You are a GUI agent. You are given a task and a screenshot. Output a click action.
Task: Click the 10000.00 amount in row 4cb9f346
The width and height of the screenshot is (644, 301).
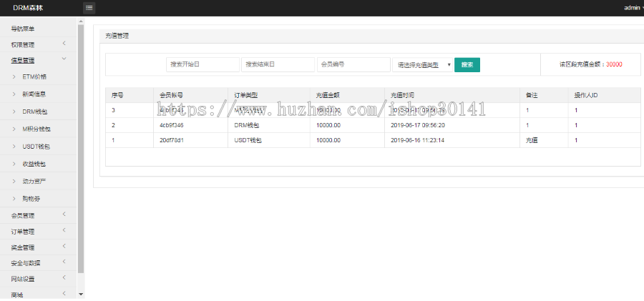tap(328, 125)
